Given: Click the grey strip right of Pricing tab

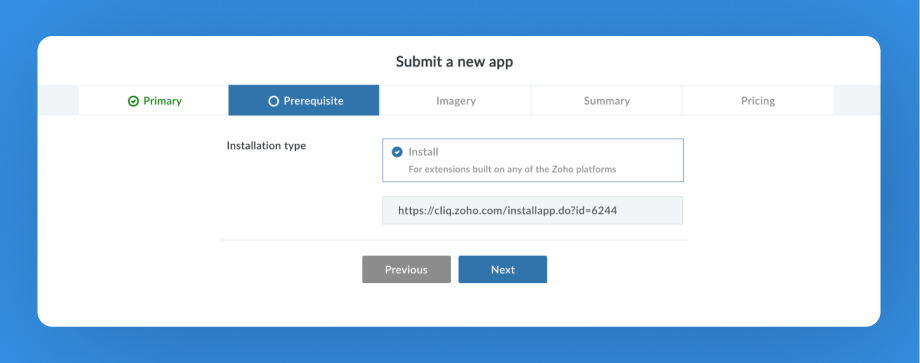Looking at the screenshot, I should 857,100.
